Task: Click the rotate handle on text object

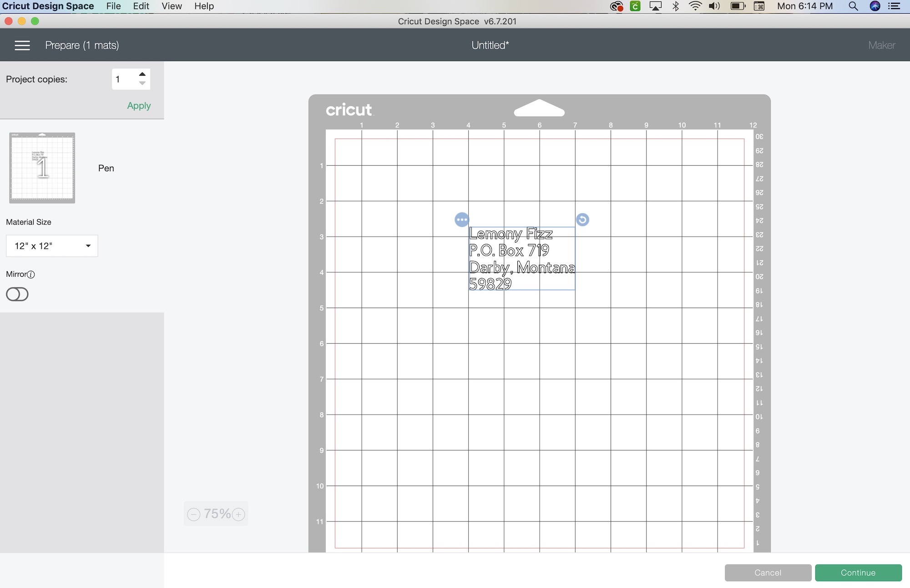Action: tap(582, 220)
